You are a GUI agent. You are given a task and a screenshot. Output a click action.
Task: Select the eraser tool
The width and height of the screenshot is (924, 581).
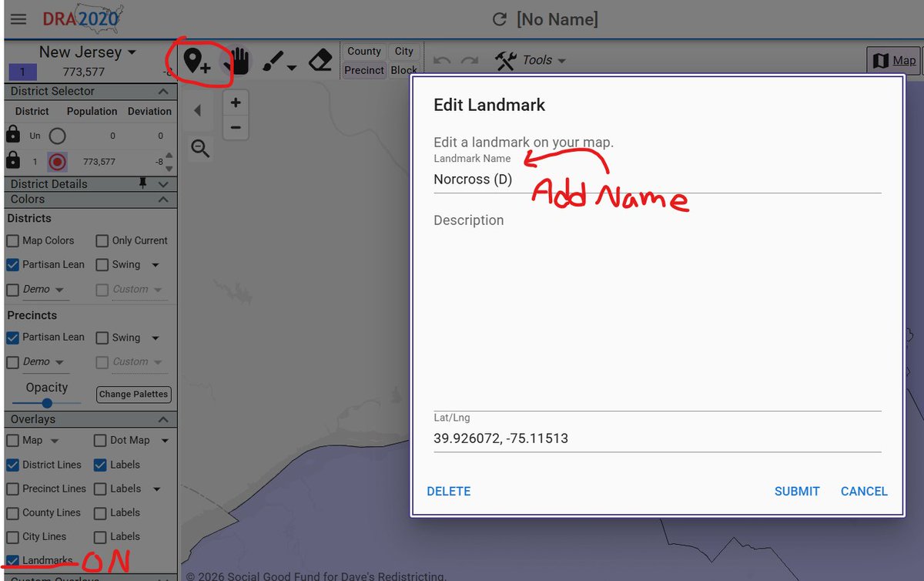(320, 60)
